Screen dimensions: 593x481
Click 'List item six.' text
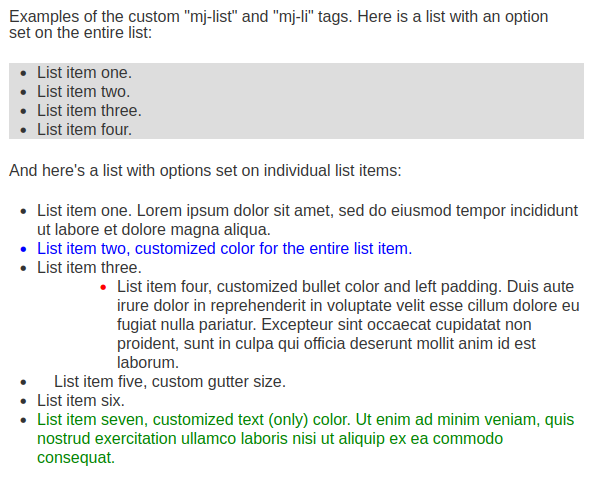[x=81, y=400]
